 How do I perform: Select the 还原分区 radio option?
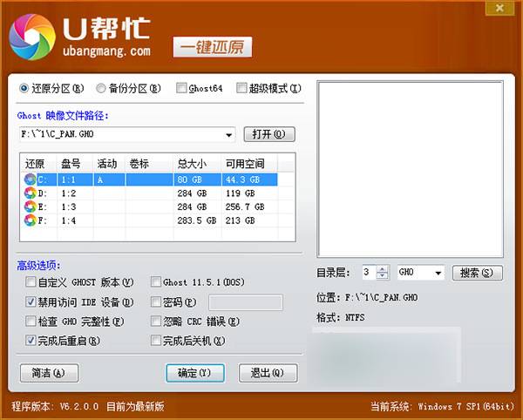(24, 88)
